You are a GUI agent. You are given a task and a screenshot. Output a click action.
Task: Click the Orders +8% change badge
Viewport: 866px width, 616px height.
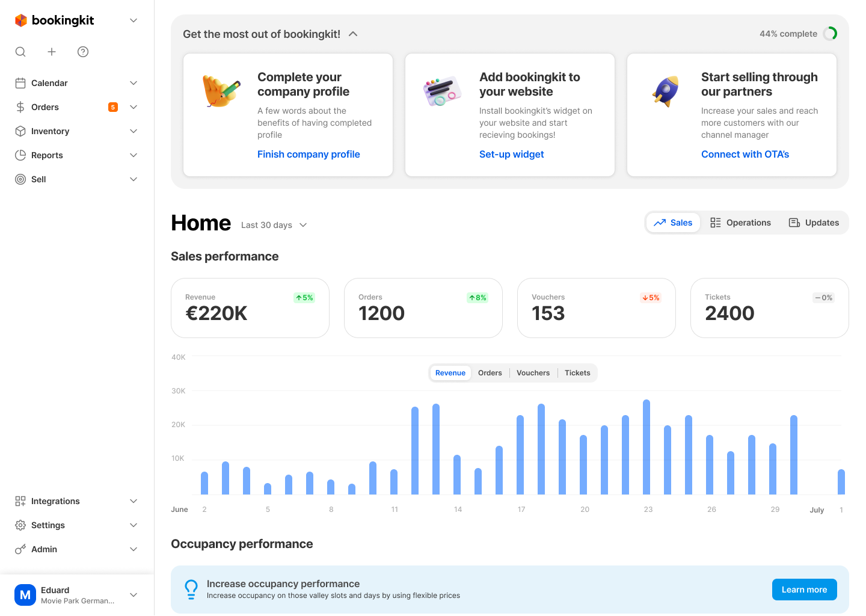click(478, 298)
